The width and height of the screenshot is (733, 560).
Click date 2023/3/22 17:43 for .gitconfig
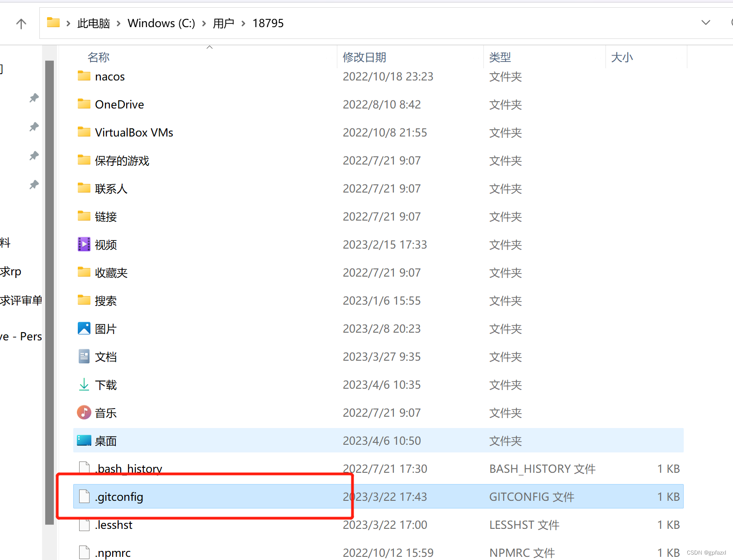click(x=385, y=497)
